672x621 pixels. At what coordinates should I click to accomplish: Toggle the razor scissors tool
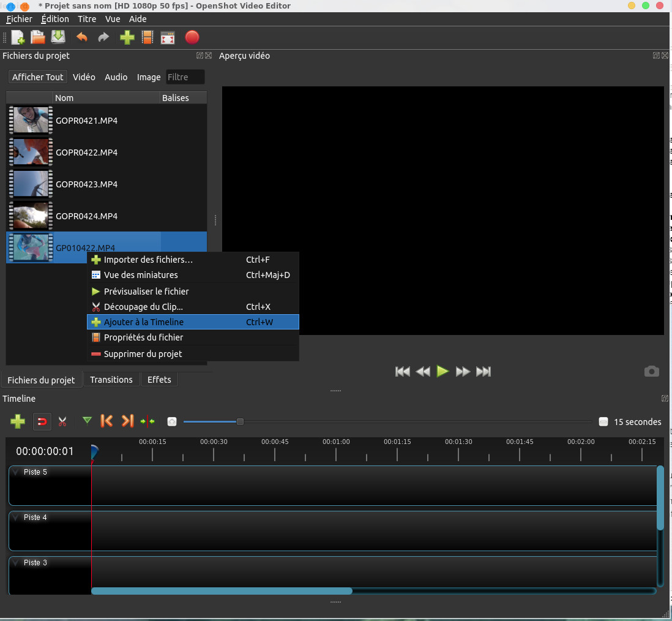[62, 421]
